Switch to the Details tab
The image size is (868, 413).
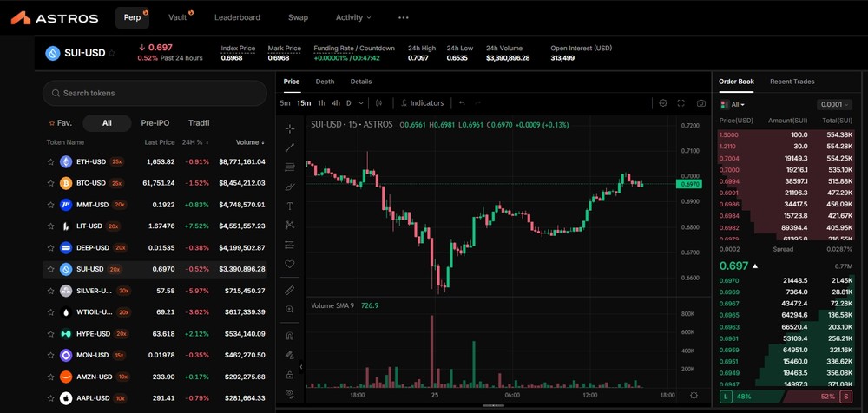361,82
